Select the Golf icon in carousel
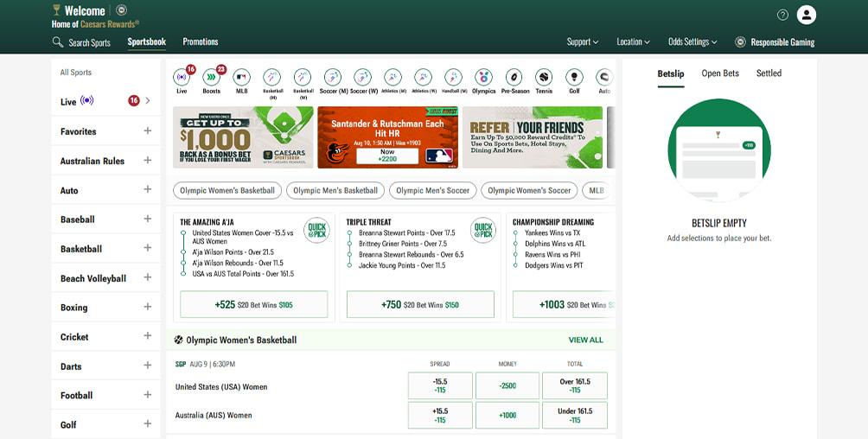Screen dimensions: 868x439 (574, 78)
